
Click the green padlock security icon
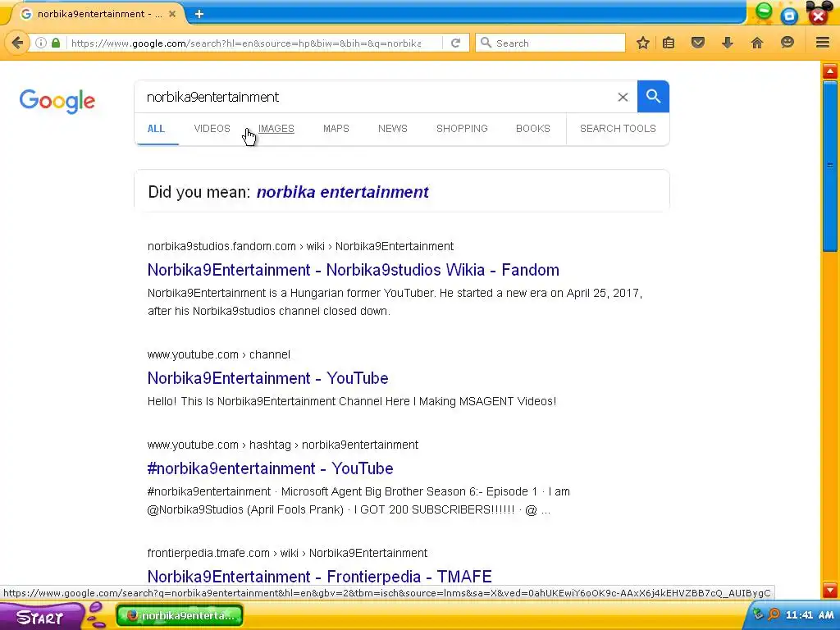[56, 43]
